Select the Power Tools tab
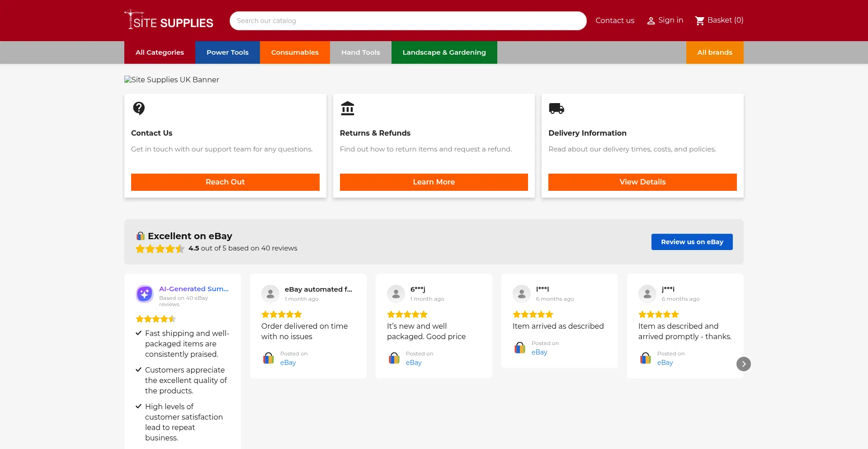The height and width of the screenshot is (449, 868). point(227,52)
